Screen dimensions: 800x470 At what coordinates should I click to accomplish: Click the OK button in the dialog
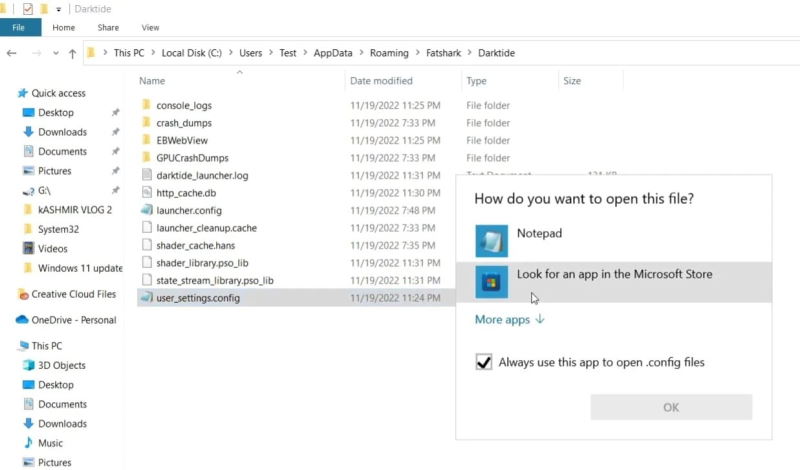coord(671,407)
